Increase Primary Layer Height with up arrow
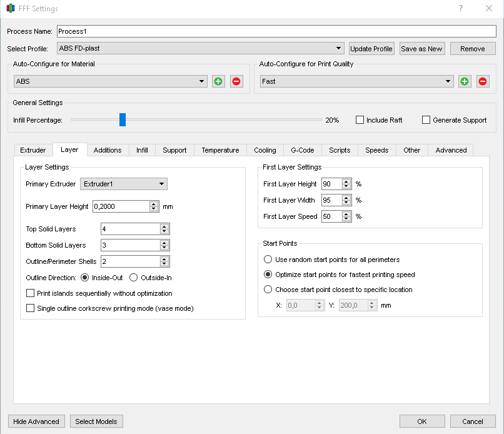The height and width of the screenshot is (434, 504). pos(154,204)
